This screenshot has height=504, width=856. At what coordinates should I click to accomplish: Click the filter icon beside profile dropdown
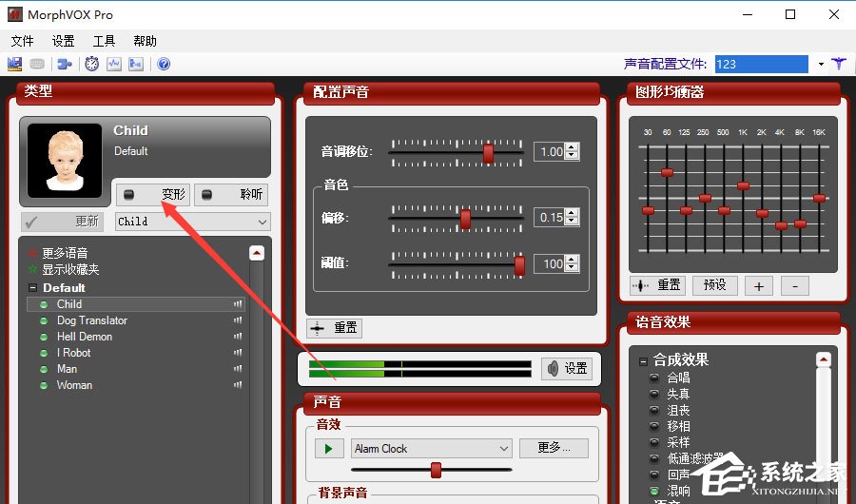(839, 64)
